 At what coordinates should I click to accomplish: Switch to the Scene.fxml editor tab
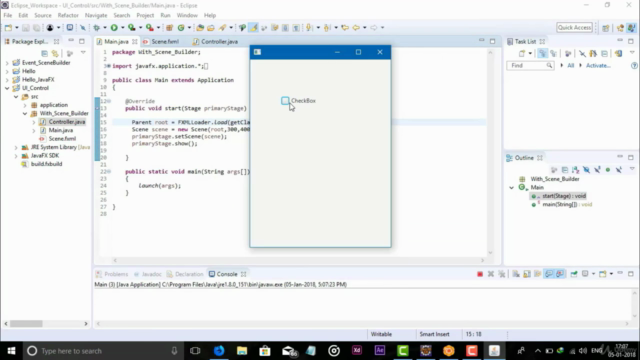[x=164, y=42]
